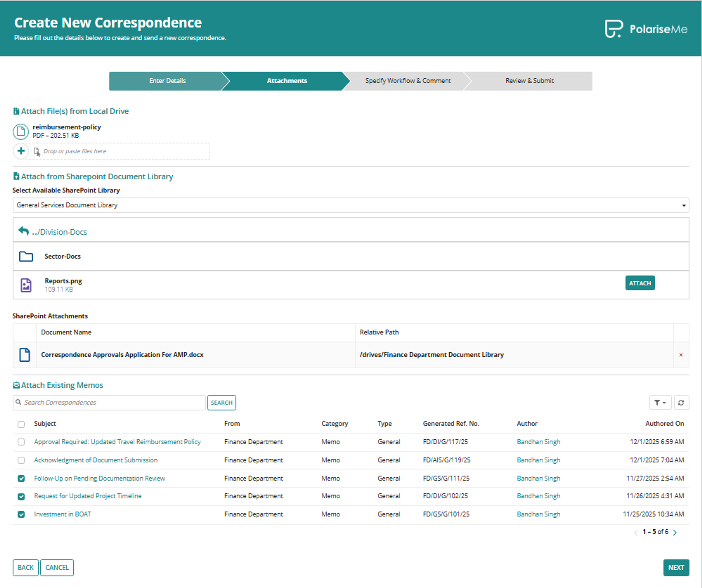This screenshot has height=588, width=702.
Task: Click the BACK button
Action: (25, 568)
